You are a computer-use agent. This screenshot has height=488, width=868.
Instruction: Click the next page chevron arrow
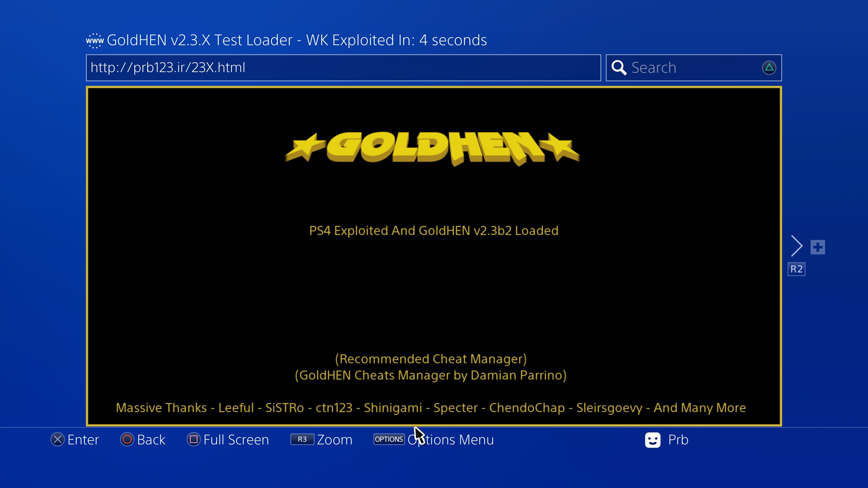coord(797,246)
